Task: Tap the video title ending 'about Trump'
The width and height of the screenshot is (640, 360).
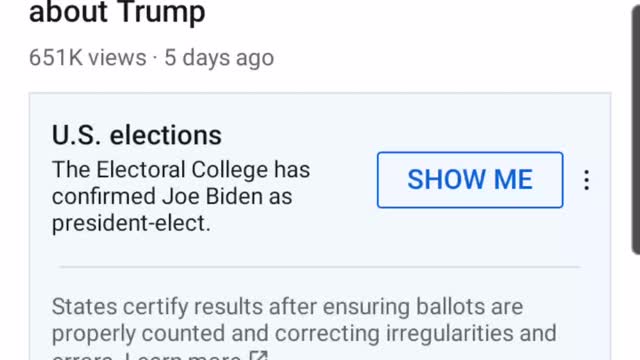Action: 117,12
